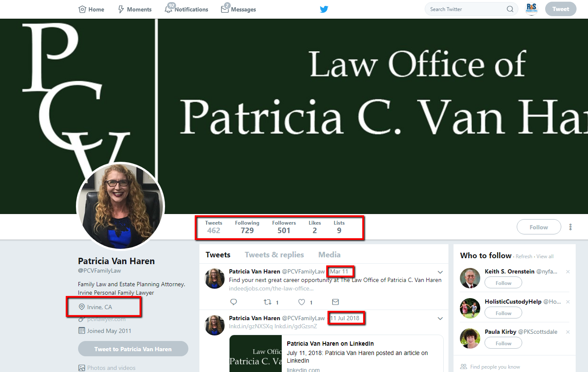The image size is (588, 372).
Task: Click View all in Who to follow
Action: tap(545, 256)
